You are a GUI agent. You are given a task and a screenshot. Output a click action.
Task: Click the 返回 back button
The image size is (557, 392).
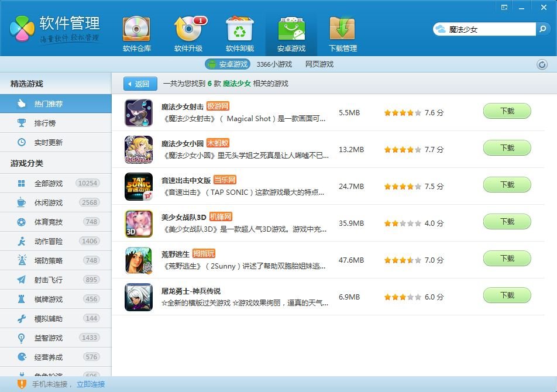coord(140,84)
